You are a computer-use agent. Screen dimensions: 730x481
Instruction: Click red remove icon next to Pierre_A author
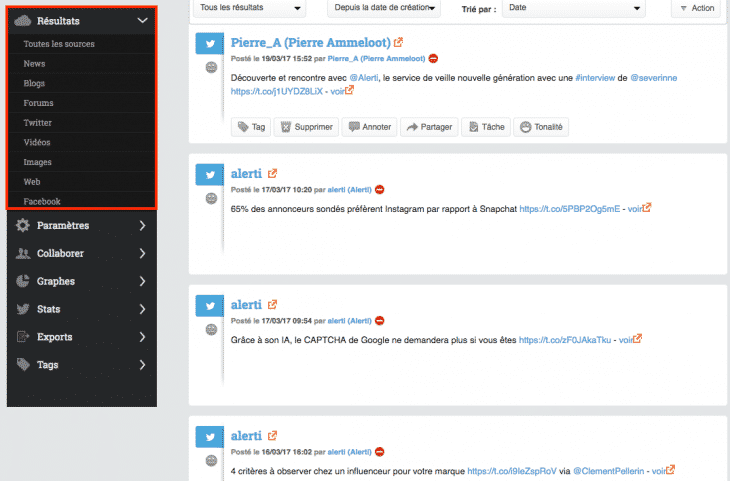(x=433, y=59)
